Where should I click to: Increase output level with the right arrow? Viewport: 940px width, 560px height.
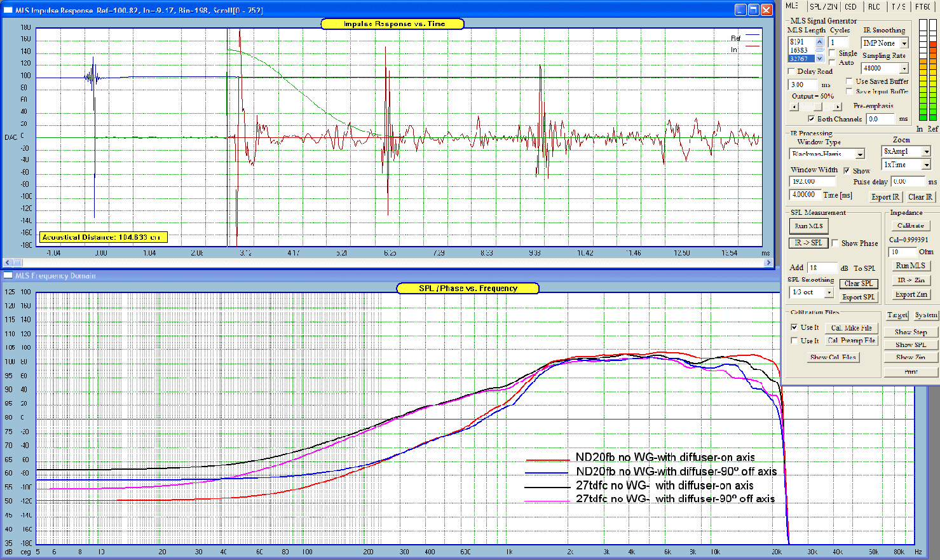(x=837, y=107)
